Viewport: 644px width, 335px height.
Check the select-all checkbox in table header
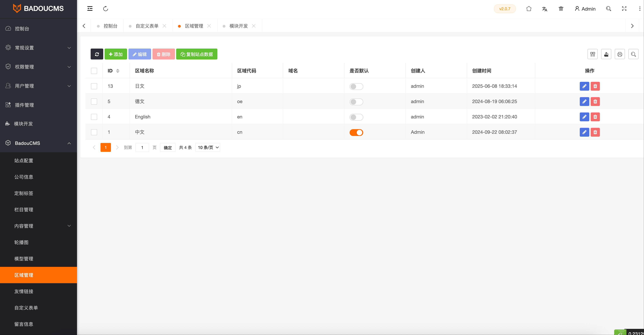tap(94, 71)
